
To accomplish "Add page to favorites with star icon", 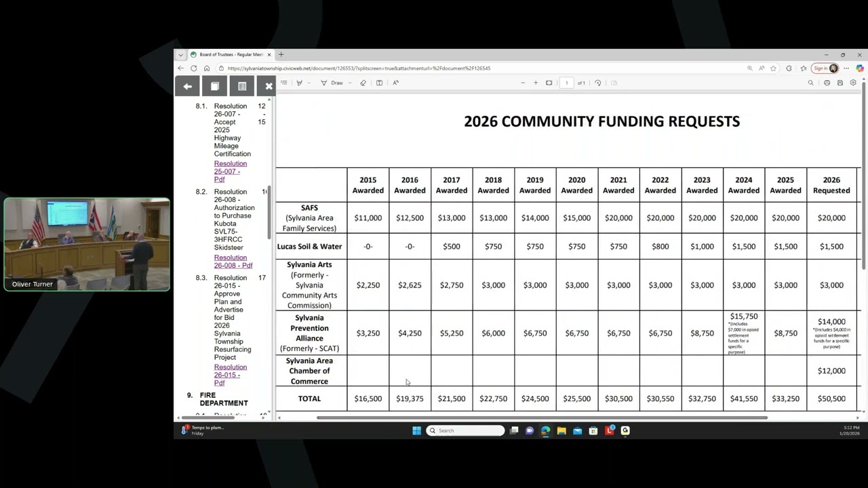I will pos(773,68).
